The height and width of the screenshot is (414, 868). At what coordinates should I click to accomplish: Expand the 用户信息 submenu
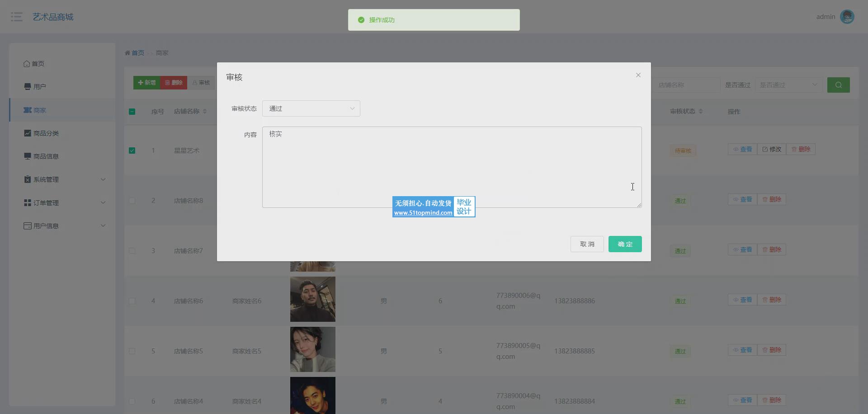62,226
